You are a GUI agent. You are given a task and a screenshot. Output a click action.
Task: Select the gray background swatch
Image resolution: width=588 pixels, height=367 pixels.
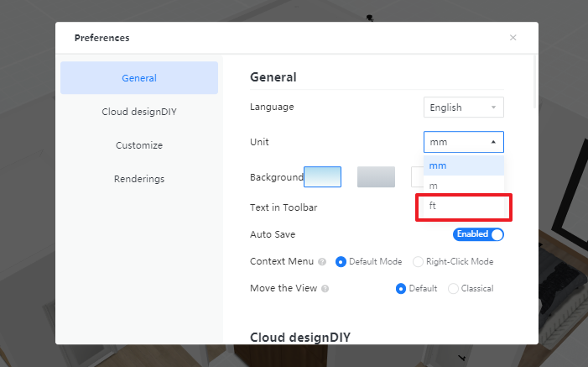pyautogui.click(x=376, y=177)
